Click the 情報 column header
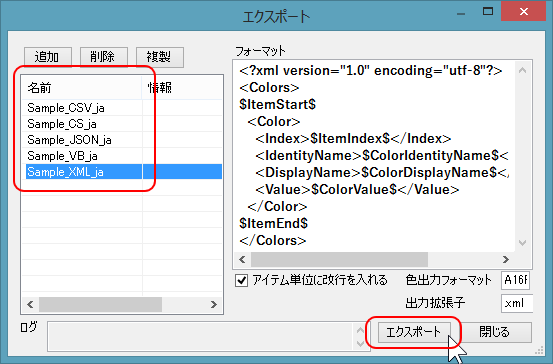The image size is (553, 364). click(182, 87)
